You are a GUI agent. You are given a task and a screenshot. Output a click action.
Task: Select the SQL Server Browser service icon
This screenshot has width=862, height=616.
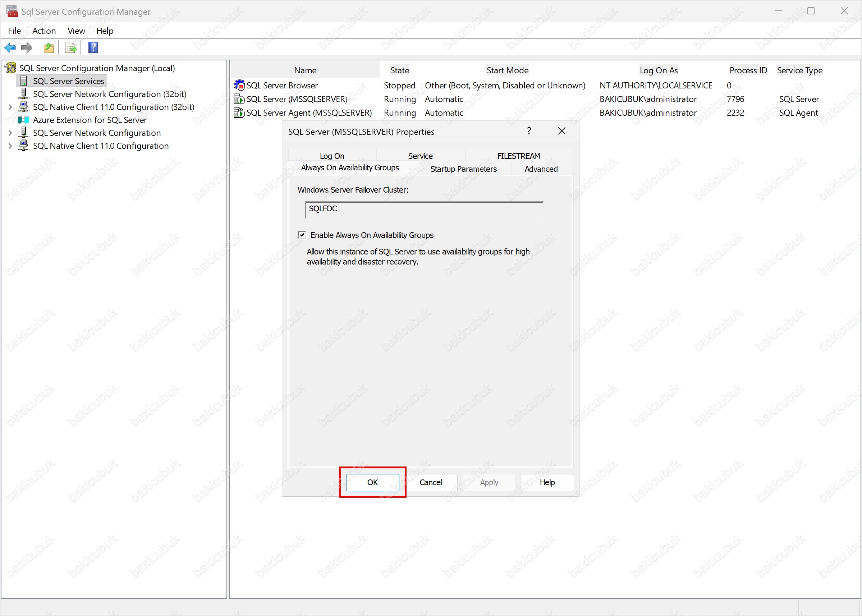point(239,85)
